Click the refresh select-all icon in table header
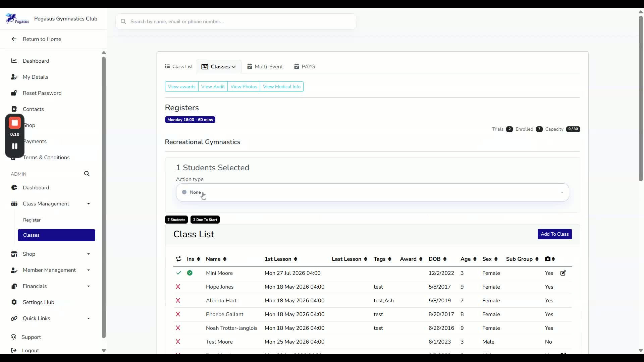Screen dimensions: 644x362 point(178,259)
